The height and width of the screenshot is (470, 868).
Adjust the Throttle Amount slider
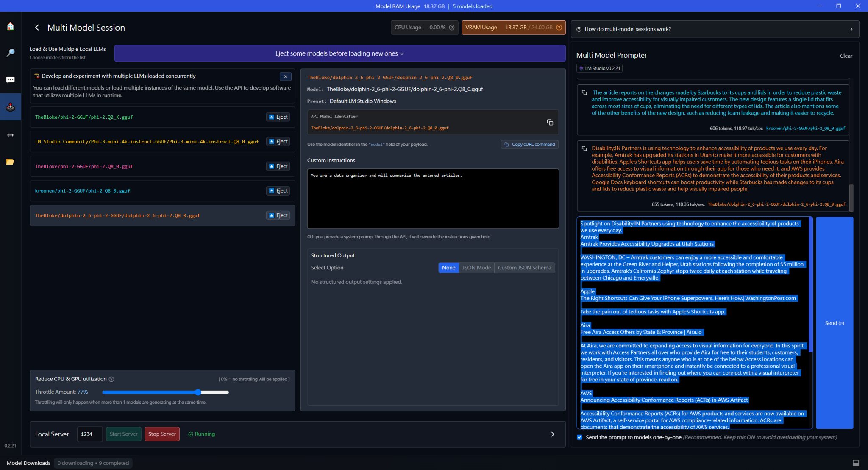pos(198,392)
